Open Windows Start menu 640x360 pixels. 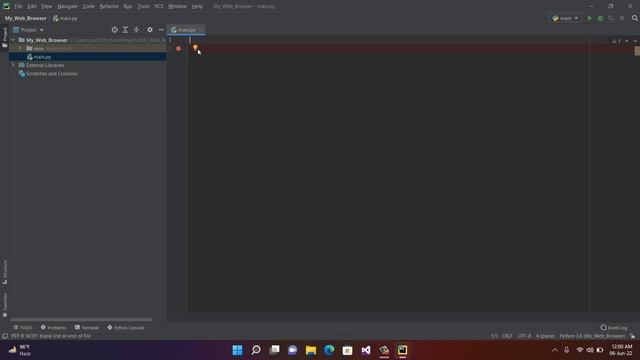tap(237, 350)
